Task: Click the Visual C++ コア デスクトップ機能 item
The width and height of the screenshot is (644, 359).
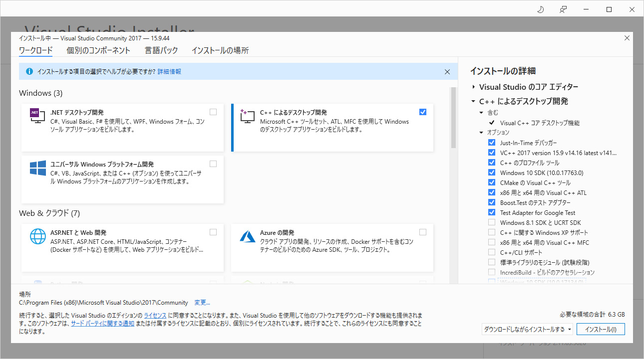Action: coord(540,123)
